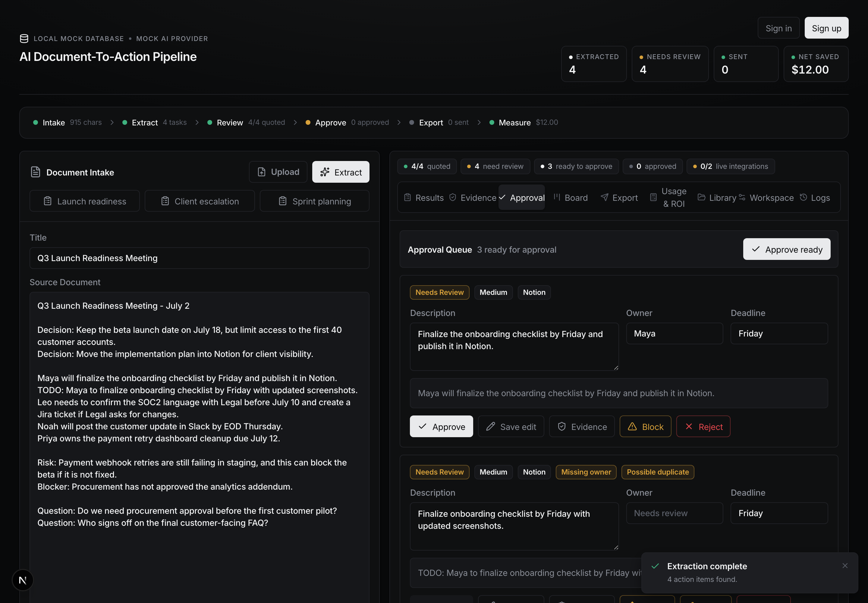Viewport: 868px width, 603px height.
Task: Click first card's Needs Review badge
Action: [x=439, y=292]
